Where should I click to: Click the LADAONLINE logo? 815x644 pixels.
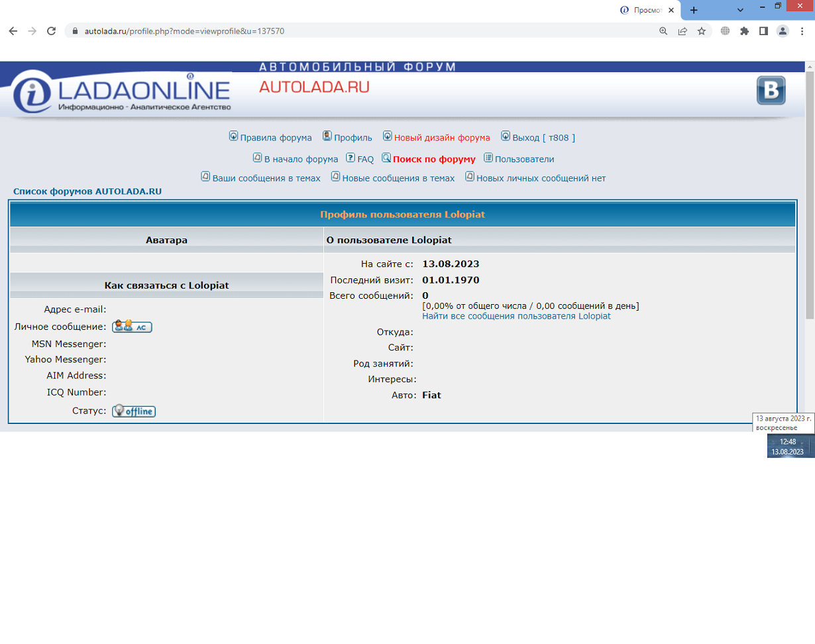pos(122,93)
